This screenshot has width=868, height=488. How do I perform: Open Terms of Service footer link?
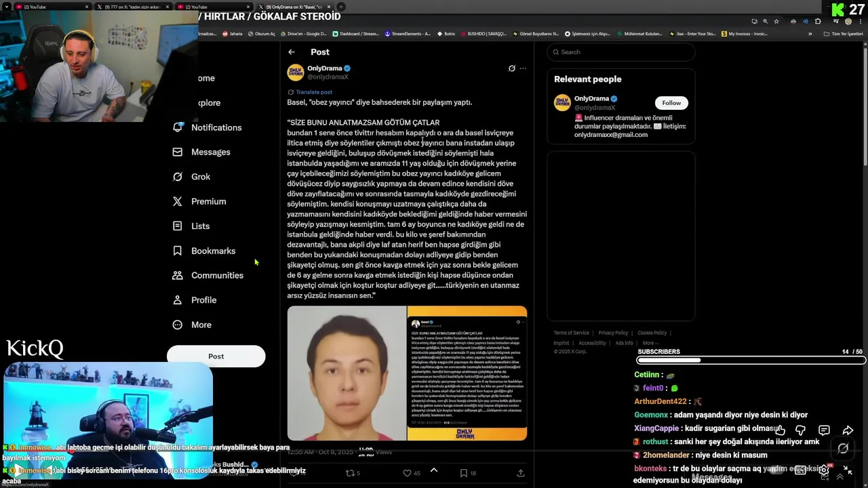pos(571,333)
